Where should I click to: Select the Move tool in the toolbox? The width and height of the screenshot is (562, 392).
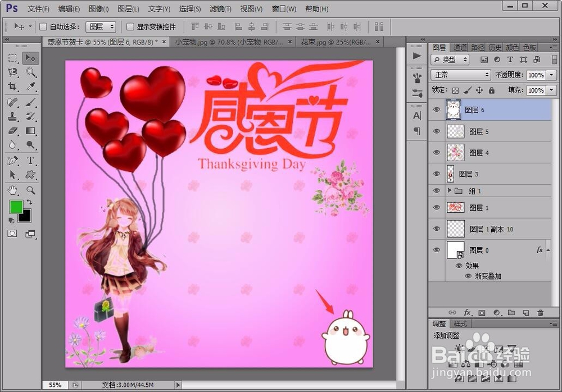[30, 58]
